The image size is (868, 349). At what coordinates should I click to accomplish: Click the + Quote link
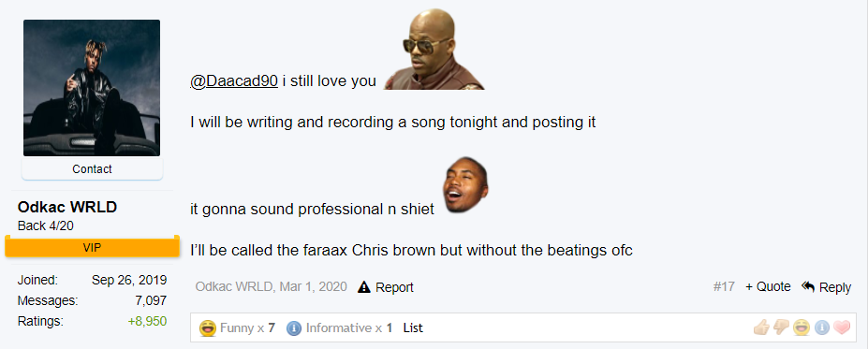click(768, 287)
